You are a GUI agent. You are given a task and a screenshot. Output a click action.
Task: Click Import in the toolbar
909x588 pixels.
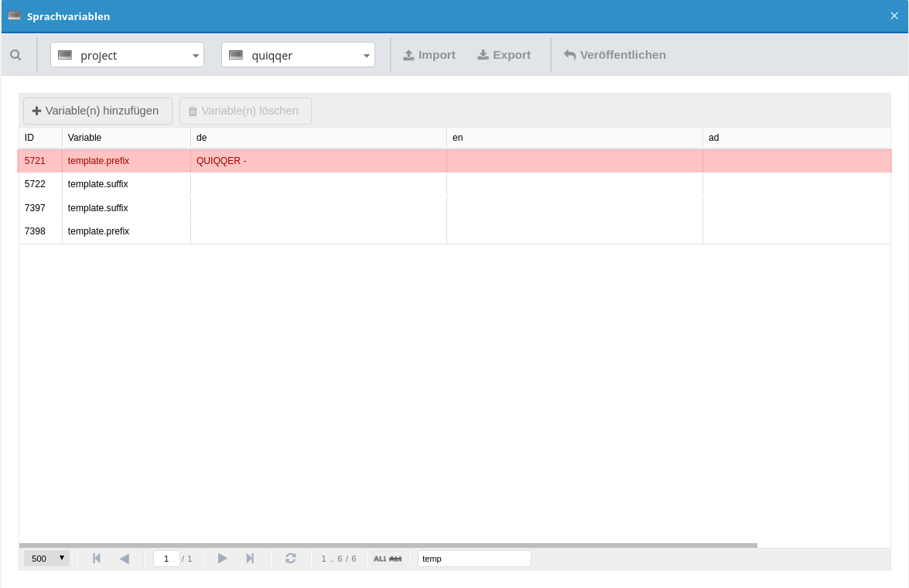coord(429,55)
